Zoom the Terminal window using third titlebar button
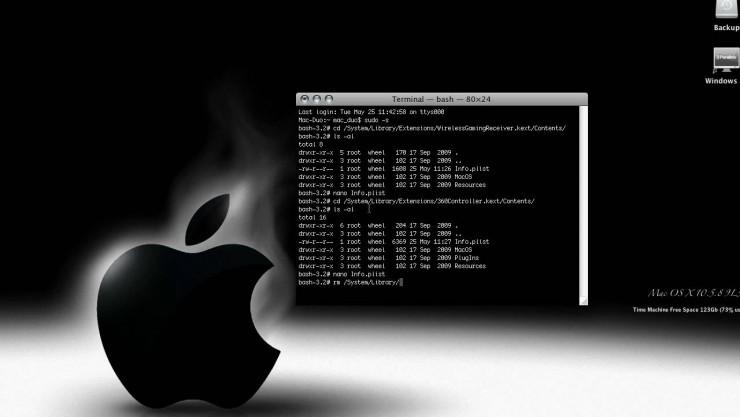 [329, 99]
